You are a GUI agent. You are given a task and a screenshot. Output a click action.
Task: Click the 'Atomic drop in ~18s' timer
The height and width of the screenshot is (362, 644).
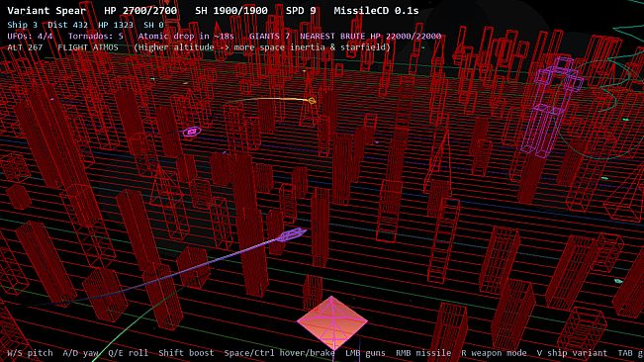point(186,37)
